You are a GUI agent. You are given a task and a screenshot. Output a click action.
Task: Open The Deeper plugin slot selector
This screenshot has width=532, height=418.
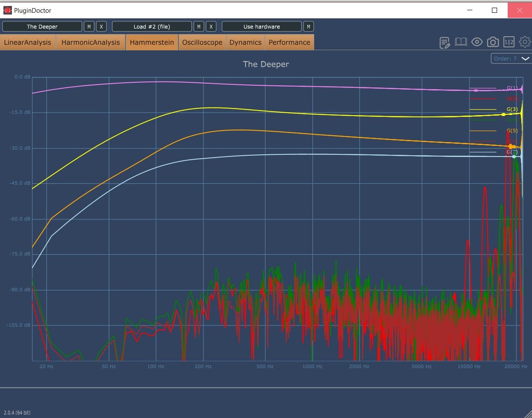[42, 26]
